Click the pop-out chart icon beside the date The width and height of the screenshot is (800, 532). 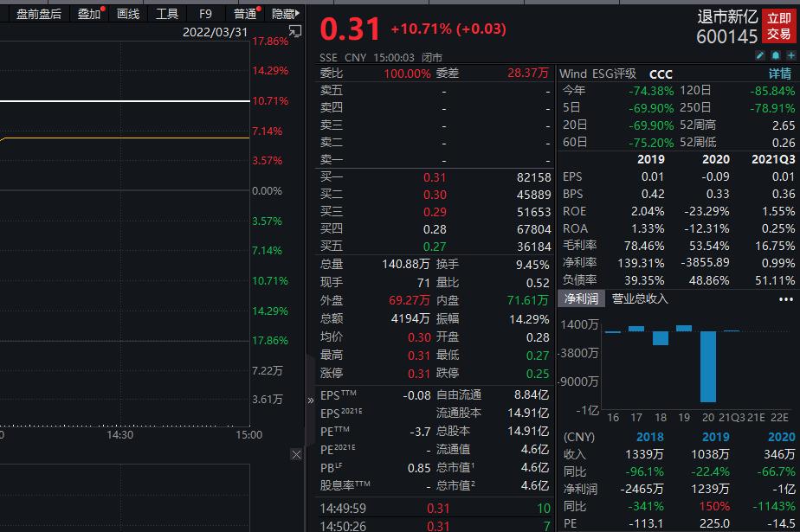click(x=295, y=32)
